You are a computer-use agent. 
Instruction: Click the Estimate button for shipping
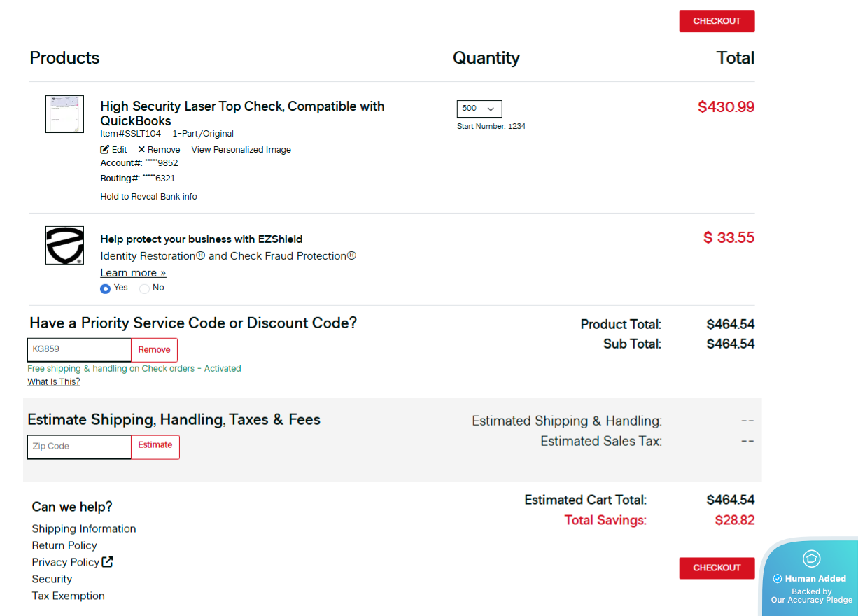(155, 446)
